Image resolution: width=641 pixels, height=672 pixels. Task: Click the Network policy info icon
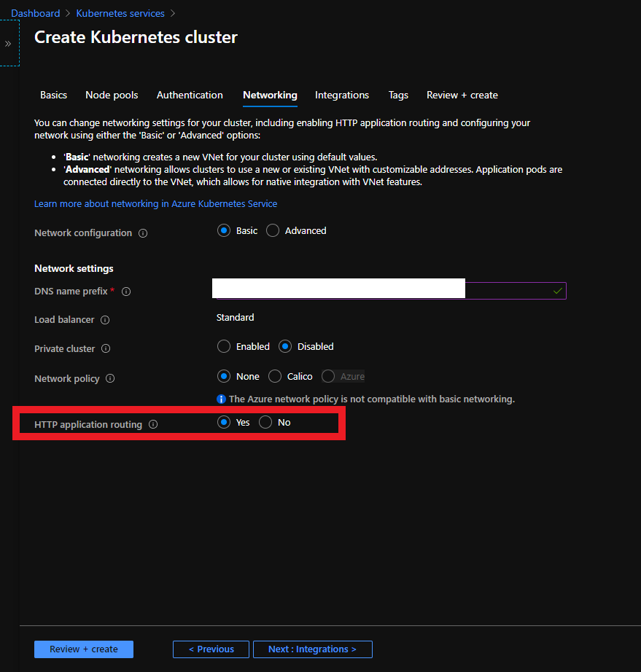[x=110, y=379]
